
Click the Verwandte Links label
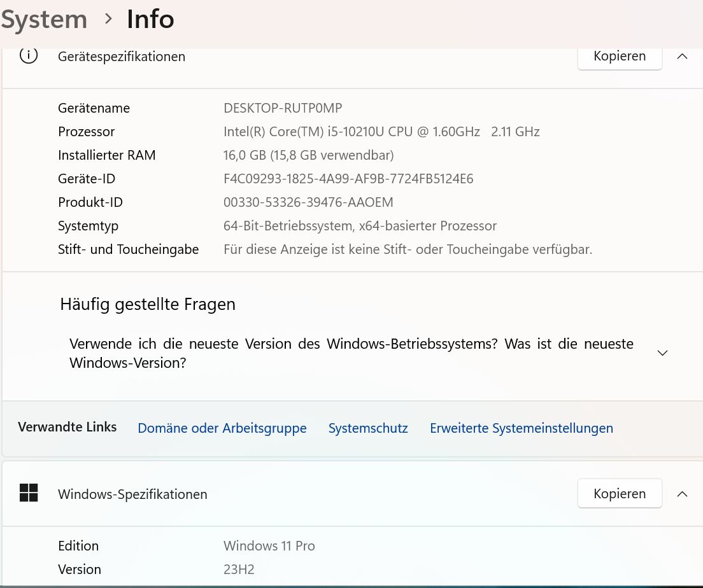point(67,427)
